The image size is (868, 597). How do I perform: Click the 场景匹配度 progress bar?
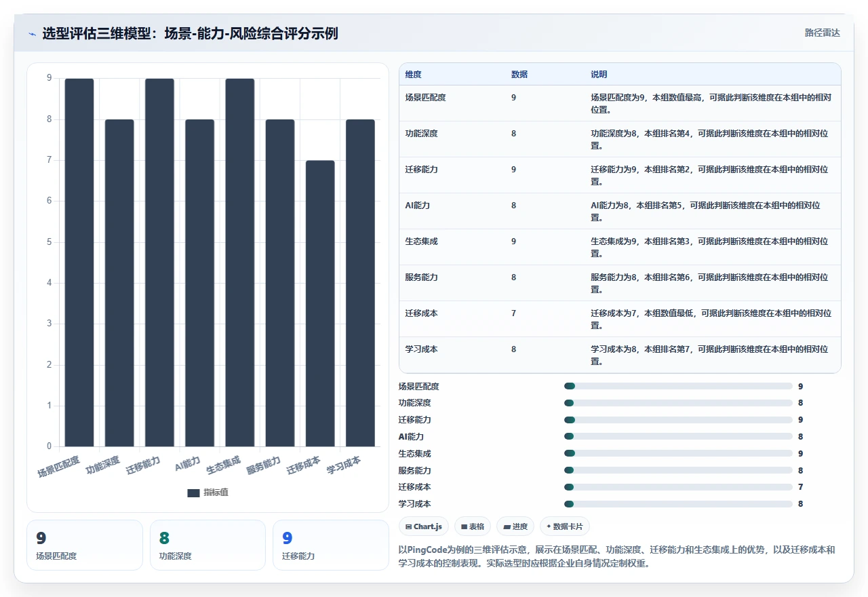point(678,386)
